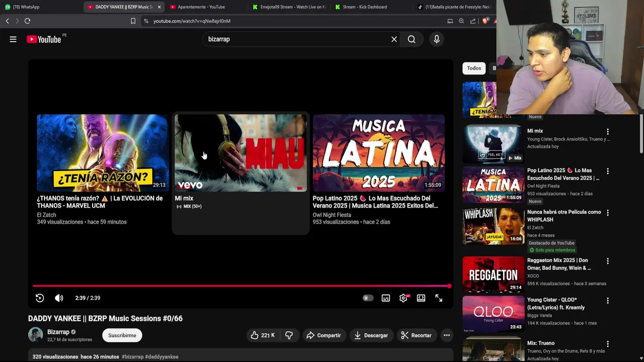The width and height of the screenshot is (644, 362).
Task: Open the Bizarrap channel avatar
Action: point(35,335)
